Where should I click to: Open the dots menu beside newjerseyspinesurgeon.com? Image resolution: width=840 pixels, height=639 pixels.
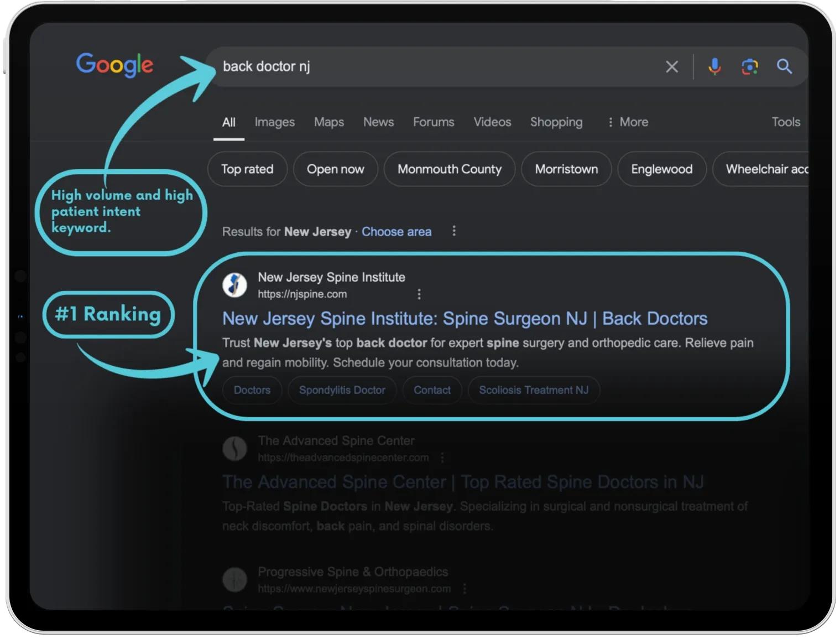pyautogui.click(x=465, y=589)
